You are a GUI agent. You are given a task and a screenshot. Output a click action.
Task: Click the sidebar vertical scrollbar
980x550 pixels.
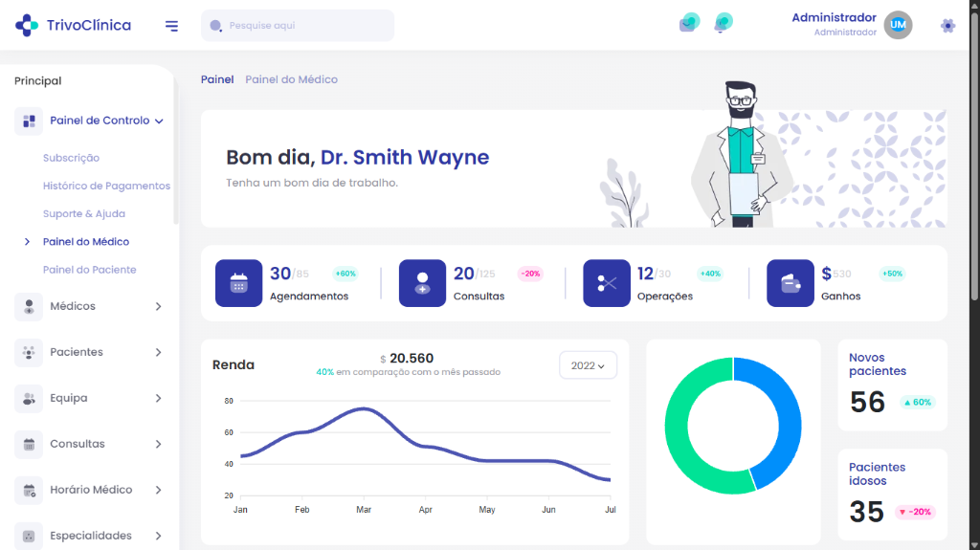[176, 150]
